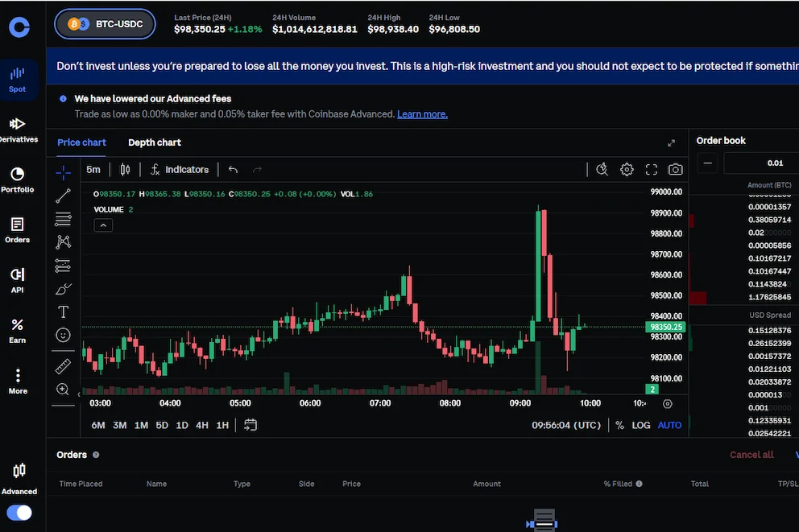Select the 6M time range
Viewport: 799px width, 532px height.
click(98, 425)
